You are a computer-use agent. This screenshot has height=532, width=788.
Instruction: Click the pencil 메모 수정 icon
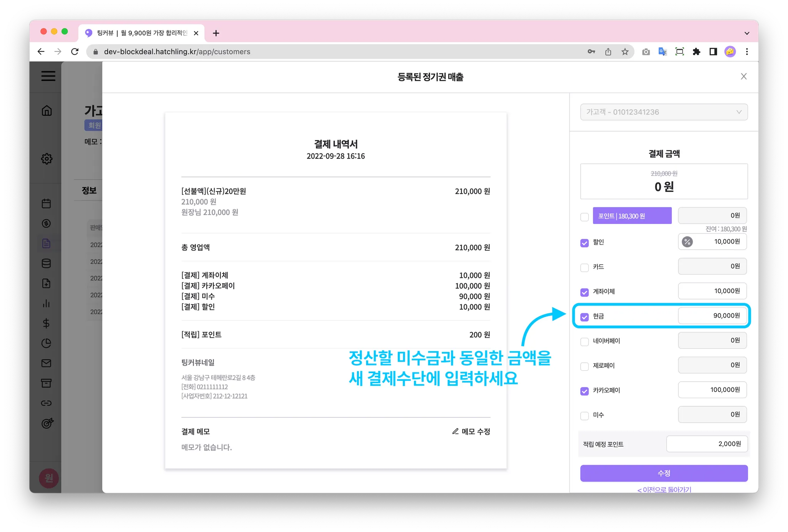(455, 431)
